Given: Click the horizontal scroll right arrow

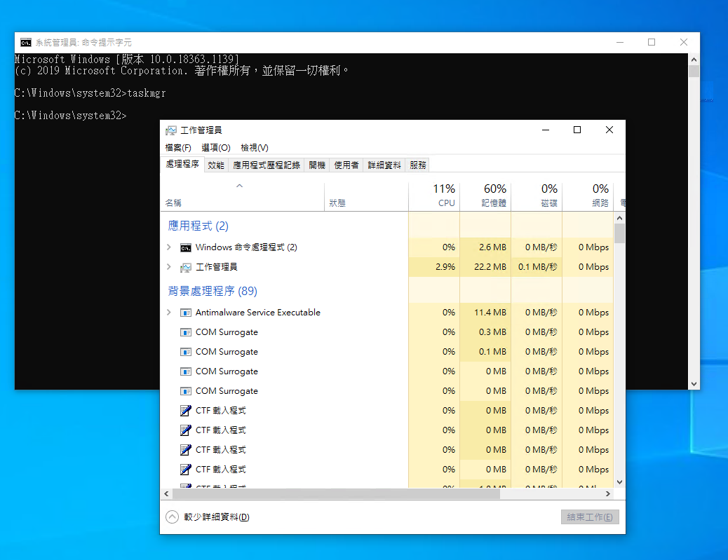Looking at the screenshot, I should pyautogui.click(x=608, y=494).
